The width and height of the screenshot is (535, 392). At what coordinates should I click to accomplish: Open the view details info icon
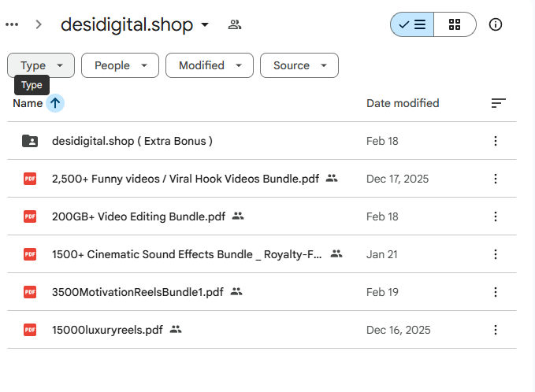[496, 24]
